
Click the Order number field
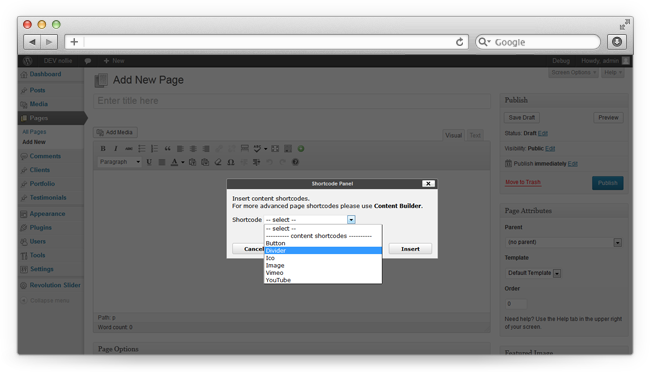click(516, 304)
